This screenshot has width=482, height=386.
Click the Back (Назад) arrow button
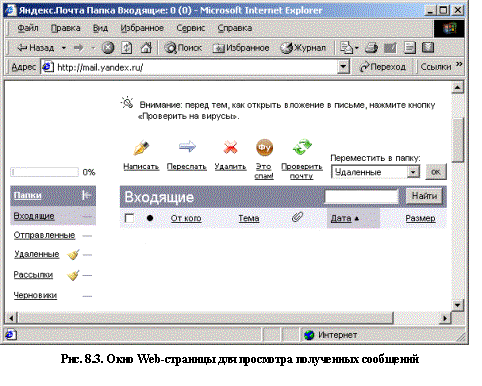click(x=36, y=48)
